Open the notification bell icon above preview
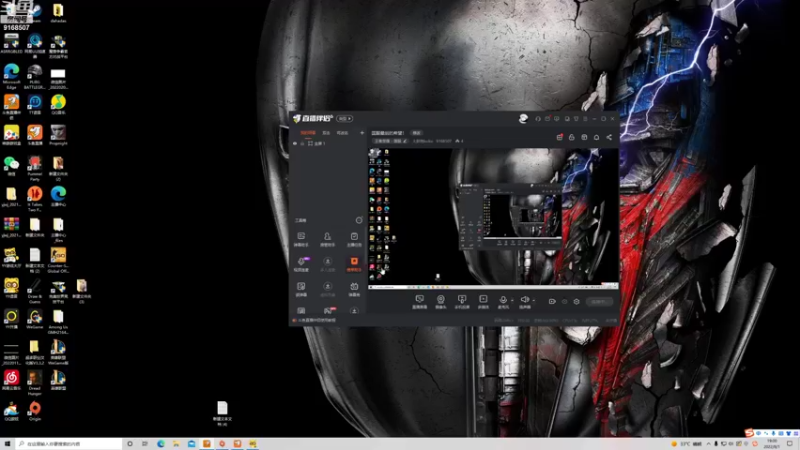The image size is (800, 450). [x=596, y=137]
